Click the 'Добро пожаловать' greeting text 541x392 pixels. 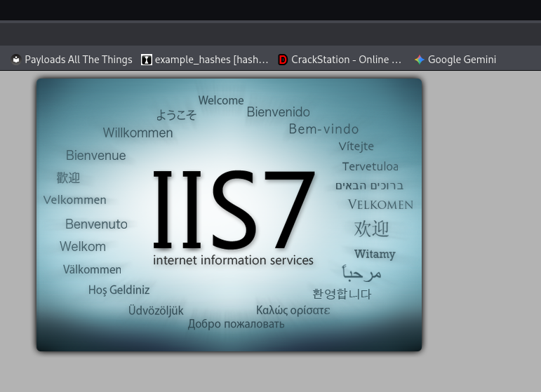236,324
